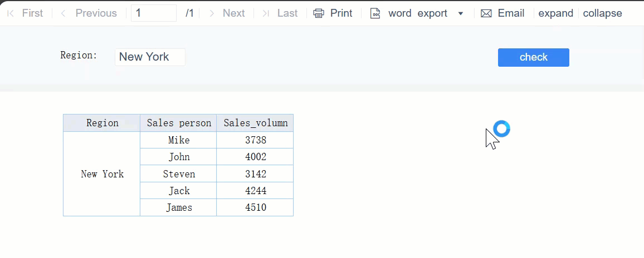Select the Sales_volumn column header
Screen dimensions: 644x258
(255, 123)
